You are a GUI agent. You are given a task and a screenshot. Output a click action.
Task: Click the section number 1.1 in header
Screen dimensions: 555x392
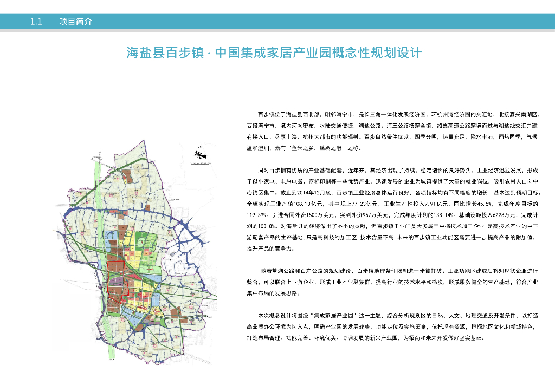[x=36, y=22]
